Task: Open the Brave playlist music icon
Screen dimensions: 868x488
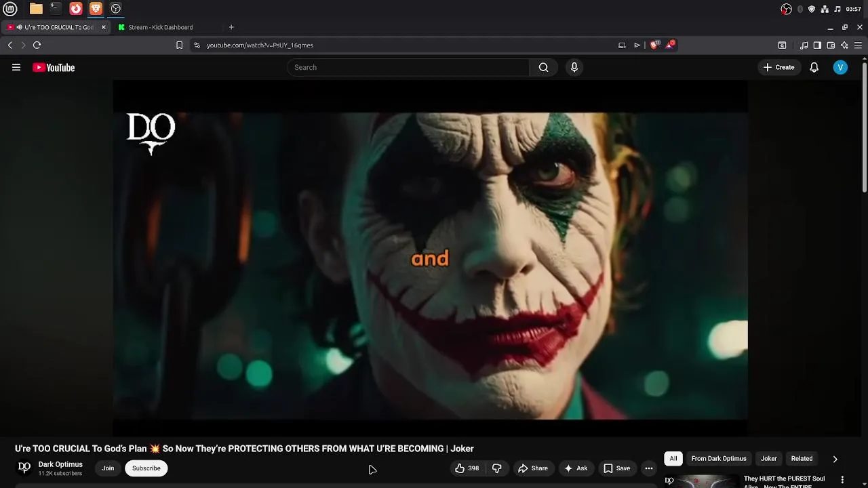Action: click(804, 45)
